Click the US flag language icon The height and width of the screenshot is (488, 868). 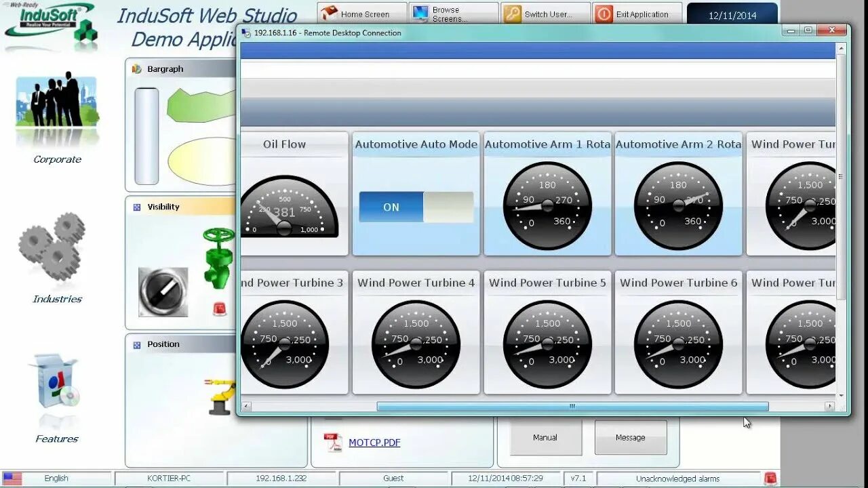click(12, 479)
